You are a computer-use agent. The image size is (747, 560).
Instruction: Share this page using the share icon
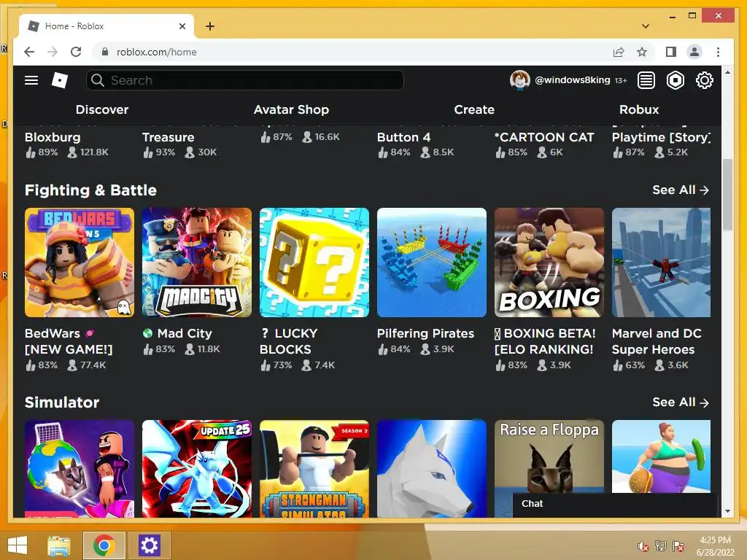(619, 52)
